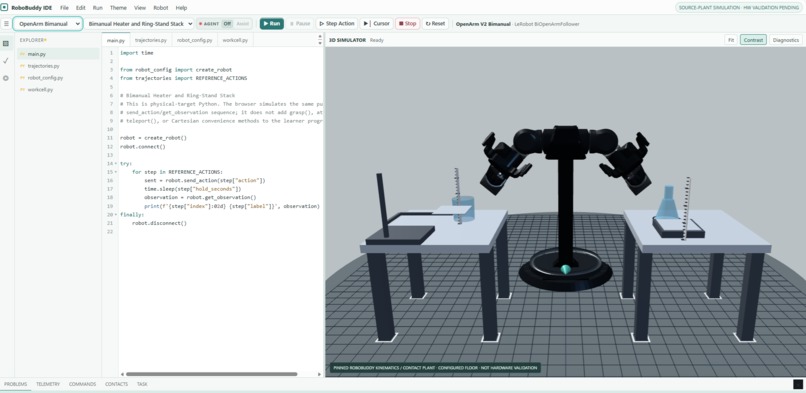Viewport: 806px width, 393px height.
Task: Click the OpenArm V2 Bimanual label
Action: pyautogui.click(x=483, y=24)
